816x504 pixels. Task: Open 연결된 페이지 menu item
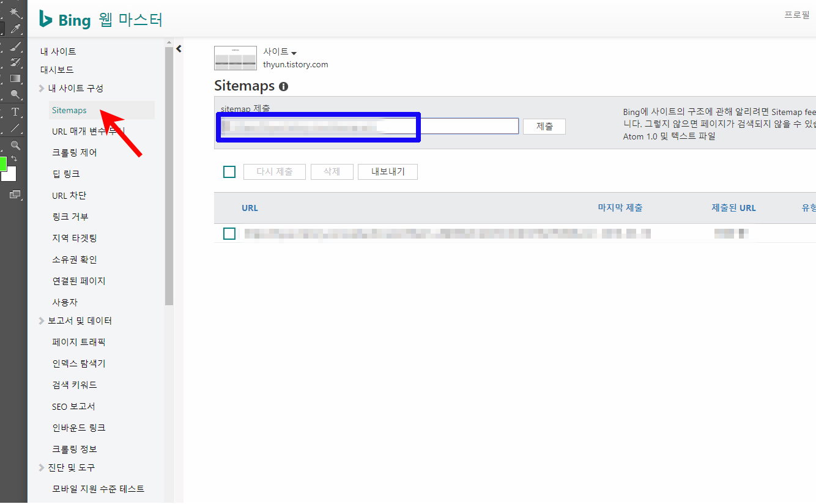pyautogui.click(x=79, y=281)
